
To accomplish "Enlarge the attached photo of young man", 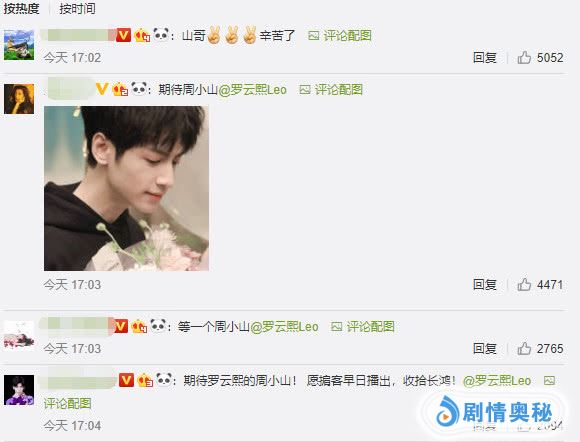I will pyautogui.click(x=126, y=188).
